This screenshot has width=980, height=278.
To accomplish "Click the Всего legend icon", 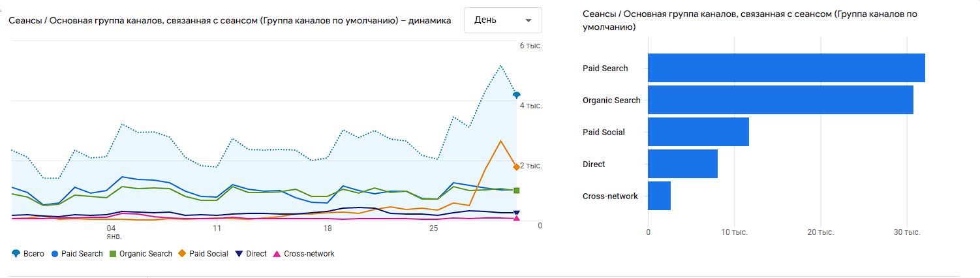I will pos(16,254).
